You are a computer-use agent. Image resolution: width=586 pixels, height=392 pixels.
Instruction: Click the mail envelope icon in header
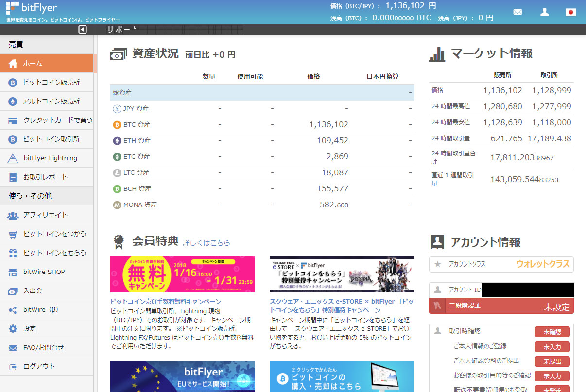[x=517, y=12]
